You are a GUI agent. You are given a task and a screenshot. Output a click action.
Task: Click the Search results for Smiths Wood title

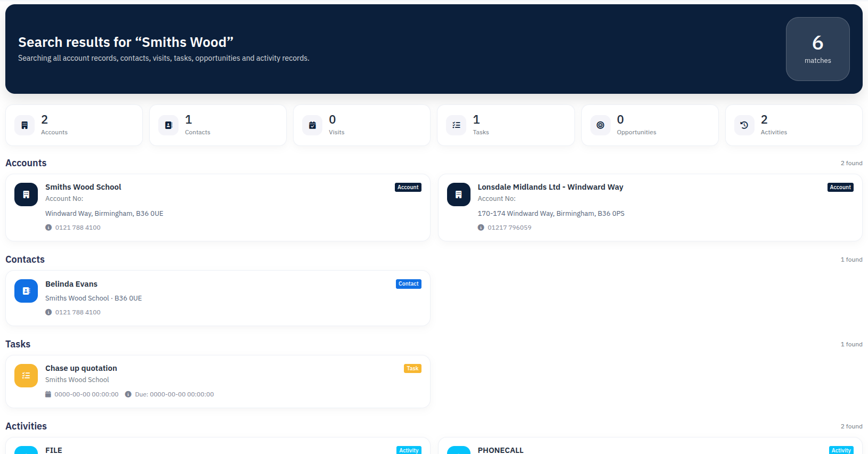click(126, 42)
